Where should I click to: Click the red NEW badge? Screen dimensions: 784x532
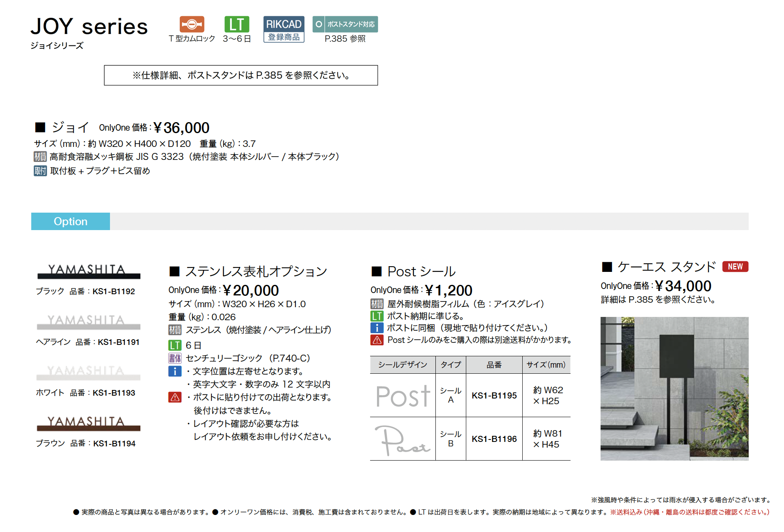(x=735, y=267)
